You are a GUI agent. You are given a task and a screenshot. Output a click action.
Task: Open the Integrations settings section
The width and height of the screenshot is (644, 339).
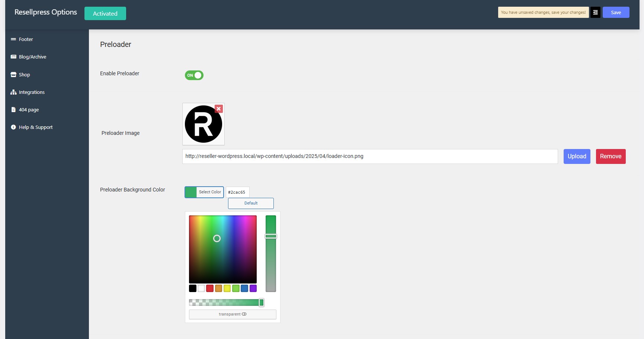(32, 92)
